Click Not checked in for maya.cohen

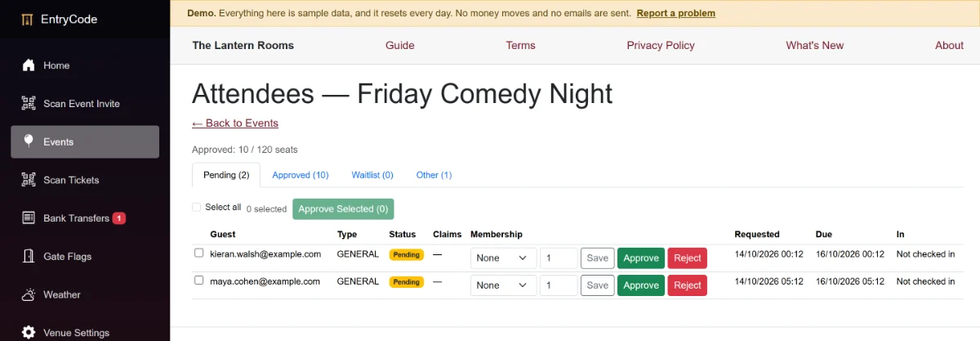click(925, 281)
